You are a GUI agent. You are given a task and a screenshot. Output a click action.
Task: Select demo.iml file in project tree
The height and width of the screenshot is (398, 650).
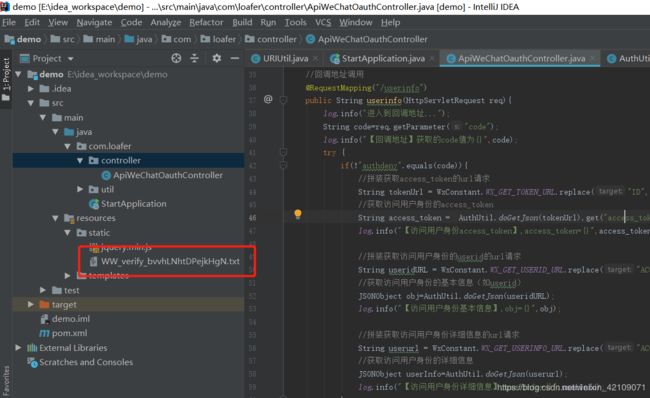pyautogui.click(x=65, y=319)
